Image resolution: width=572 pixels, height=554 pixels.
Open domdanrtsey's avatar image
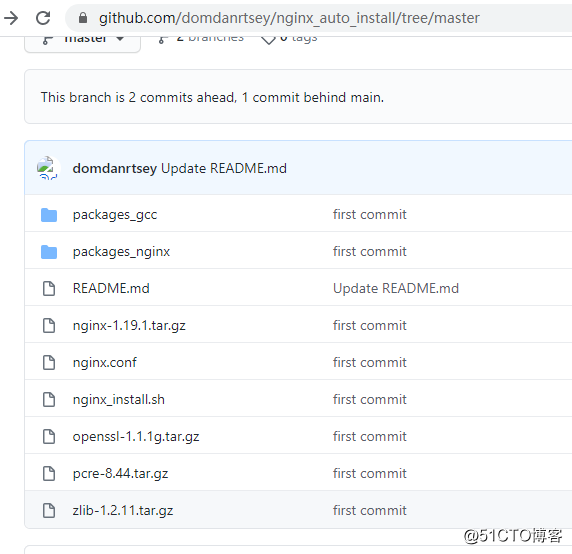[x=48, y=168]
